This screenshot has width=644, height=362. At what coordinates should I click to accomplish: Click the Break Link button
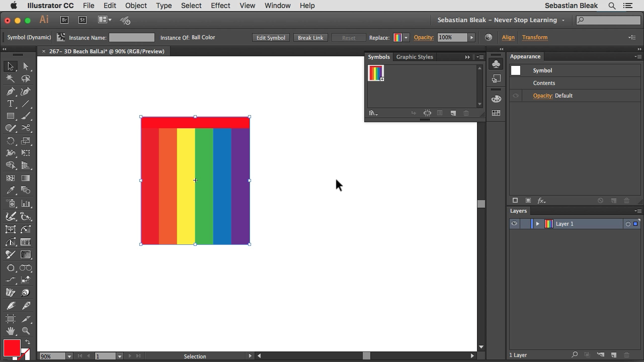(x=310, y=38)
